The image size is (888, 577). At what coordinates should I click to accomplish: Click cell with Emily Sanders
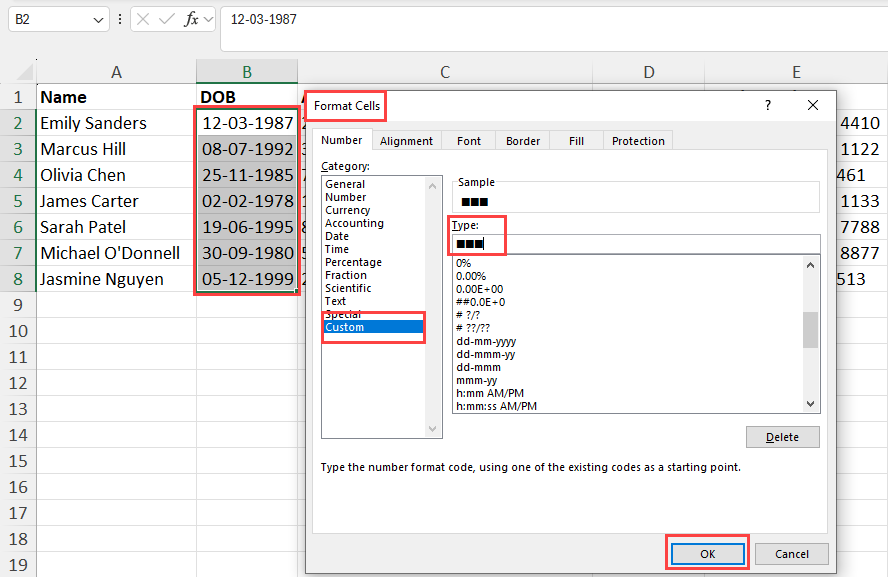click(116, 123)
